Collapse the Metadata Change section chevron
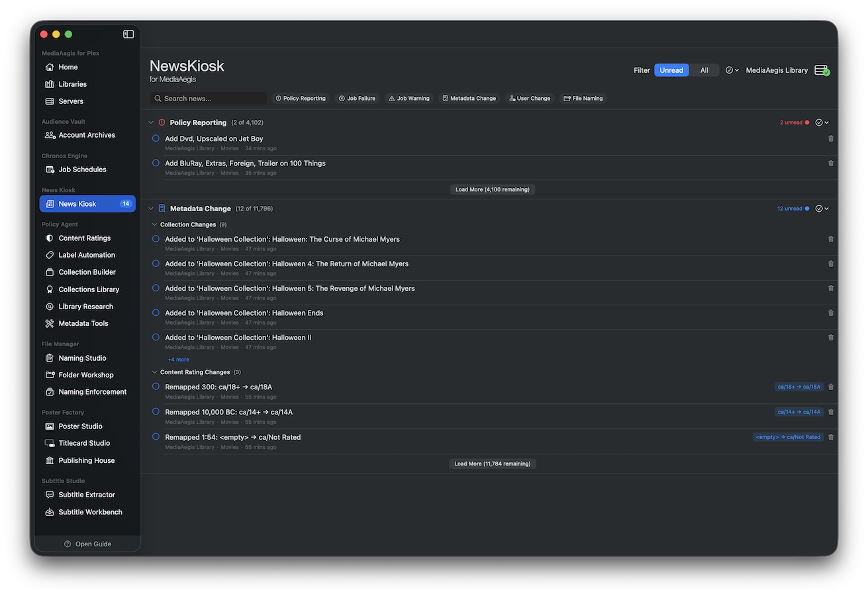The image size is (868, 596). 150,209
